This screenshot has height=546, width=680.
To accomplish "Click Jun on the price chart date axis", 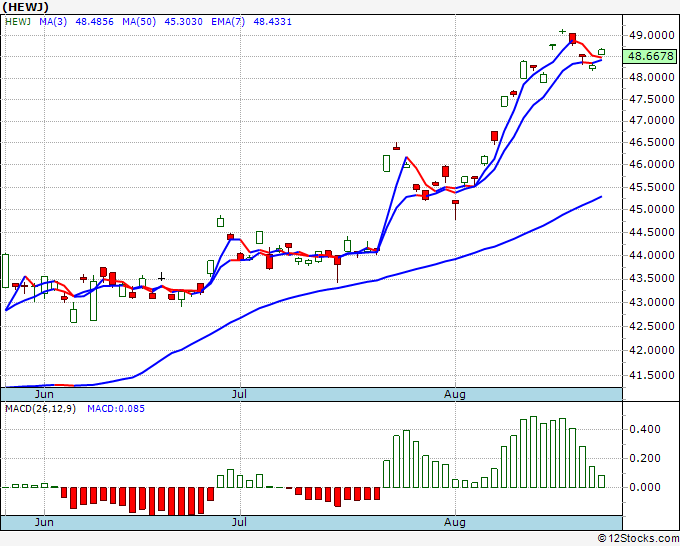I will [x=44, y=394].
